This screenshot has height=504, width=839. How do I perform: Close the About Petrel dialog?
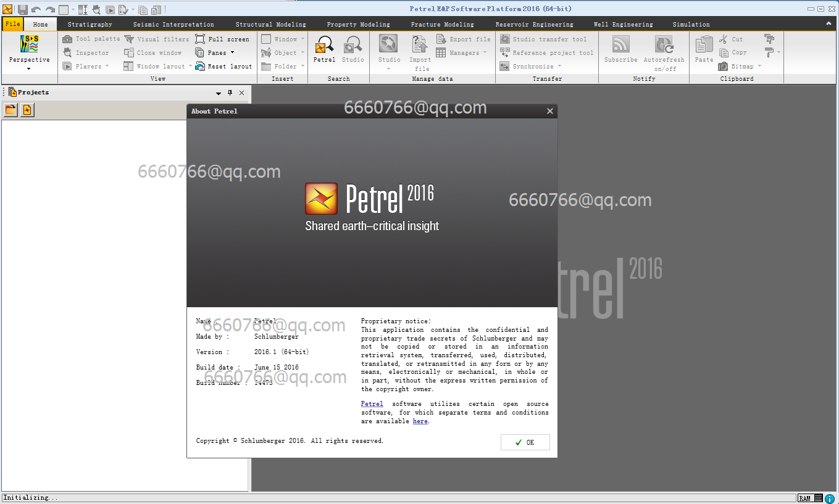550,111
